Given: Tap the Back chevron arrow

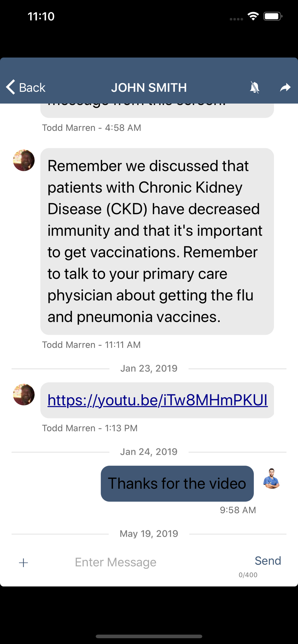Looking at the screenshot, I should [x=11, y=87].
